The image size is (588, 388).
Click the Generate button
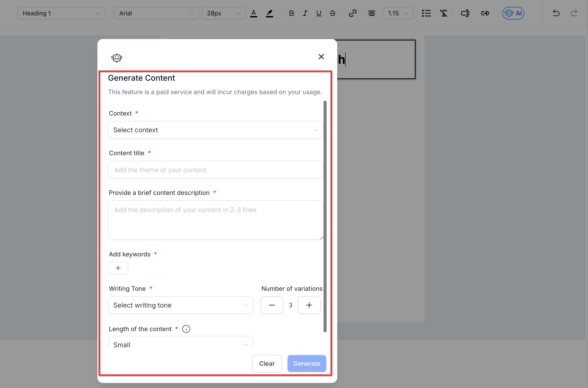coord(307,364)
